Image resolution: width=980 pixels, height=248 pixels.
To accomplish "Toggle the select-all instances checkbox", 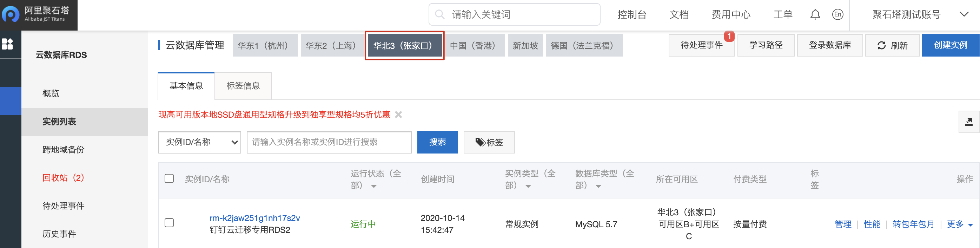I will coord(169,179).
